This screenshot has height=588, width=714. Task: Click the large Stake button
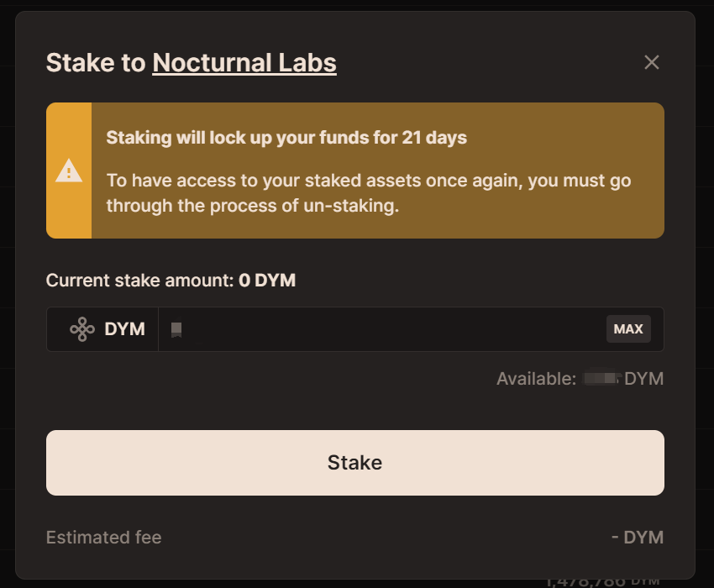[x=354, y=463]
